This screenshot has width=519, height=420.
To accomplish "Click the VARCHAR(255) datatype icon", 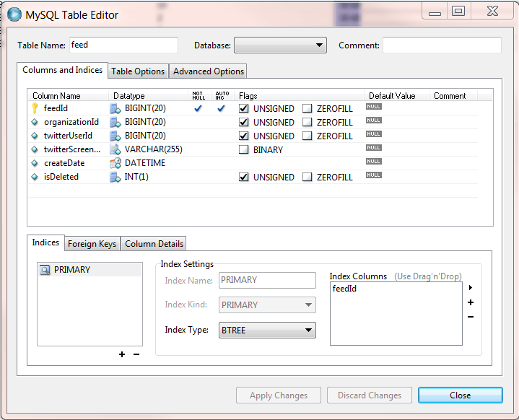I will pyautogui.click(x=115, y=149).
